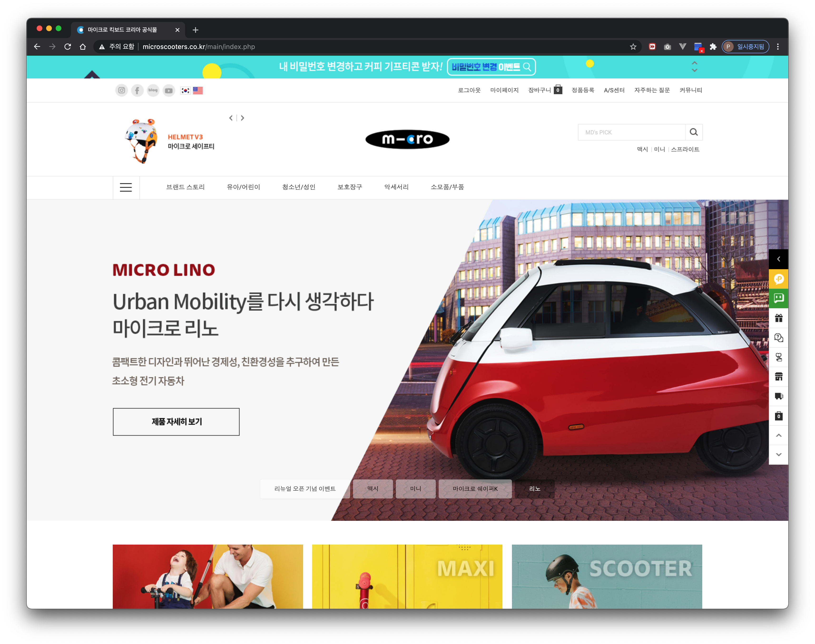Open the Facebook social icon

click(137, 91)
